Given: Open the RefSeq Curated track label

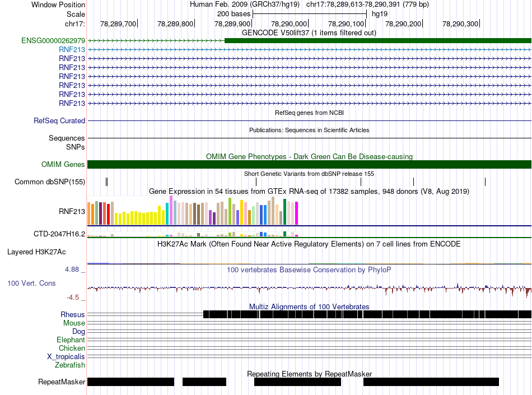Looking at the screenshot, I should (x=59, y=121).
